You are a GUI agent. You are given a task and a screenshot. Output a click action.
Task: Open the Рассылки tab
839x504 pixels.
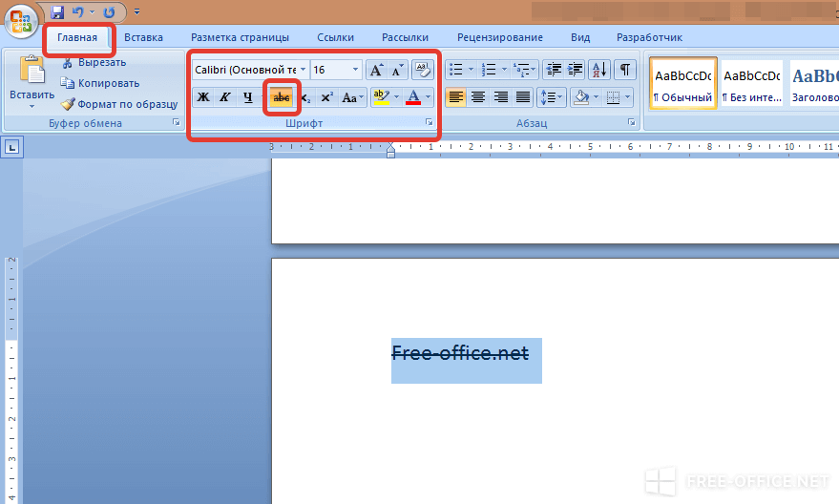coord(405,37)
